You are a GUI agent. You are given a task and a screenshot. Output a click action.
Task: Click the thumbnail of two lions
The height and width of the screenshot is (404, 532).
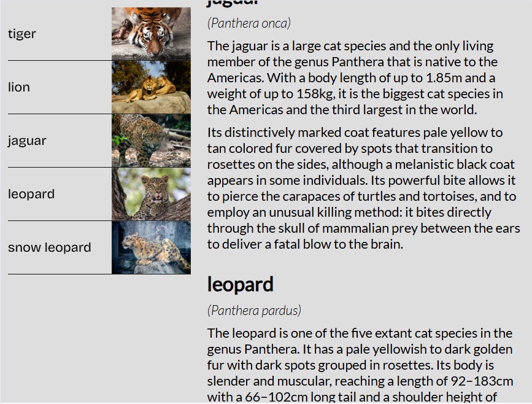click(151, 87)
